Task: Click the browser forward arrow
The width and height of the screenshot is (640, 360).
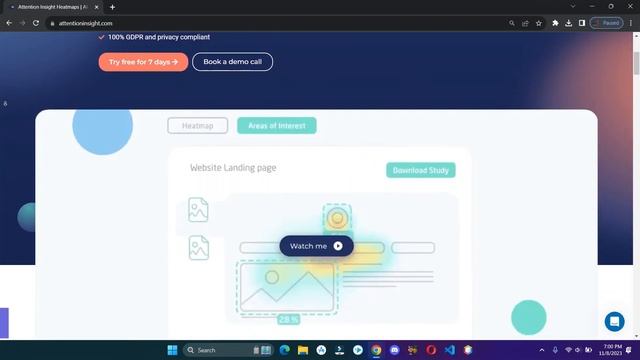Action: tap(22, 23)
